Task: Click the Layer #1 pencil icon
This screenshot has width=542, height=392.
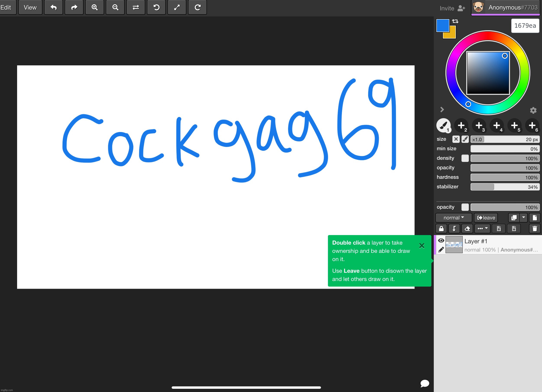Action: click(x=441, y=250)
